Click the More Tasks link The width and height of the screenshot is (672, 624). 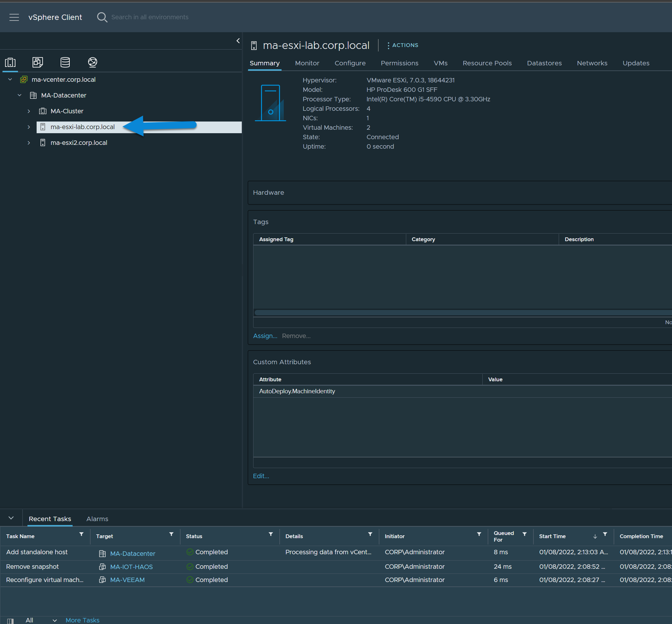point(82,620)
